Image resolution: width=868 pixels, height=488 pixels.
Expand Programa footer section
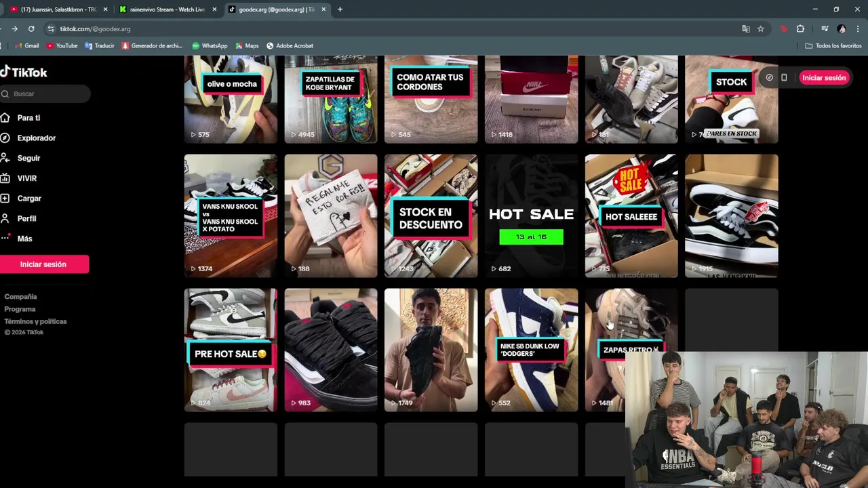[x=20, y=309]
